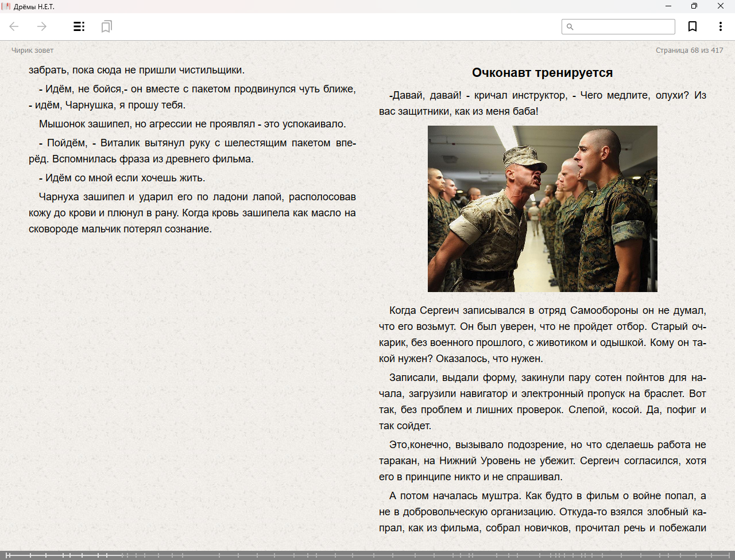The width and height of the screenshot is (735, 560).
Task: Bookmark this page with the ribbon icon
Action: click(693, 26)
